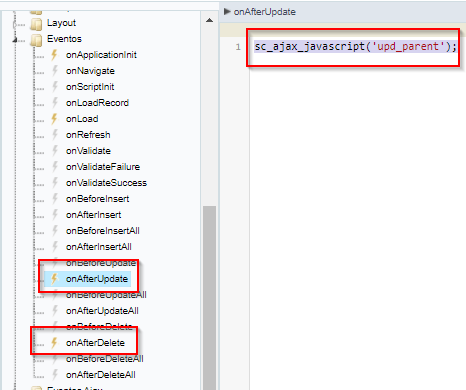The height and width of the screenshot is (390, 466).
Task: Select the onAfterInsertAll event
Action: [99, 247]
